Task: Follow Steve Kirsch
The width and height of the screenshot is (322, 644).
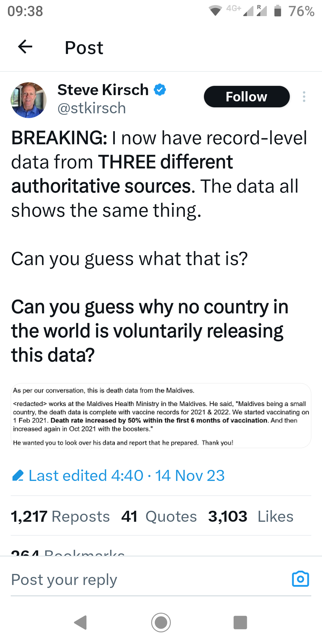Action: pos(247,97)
